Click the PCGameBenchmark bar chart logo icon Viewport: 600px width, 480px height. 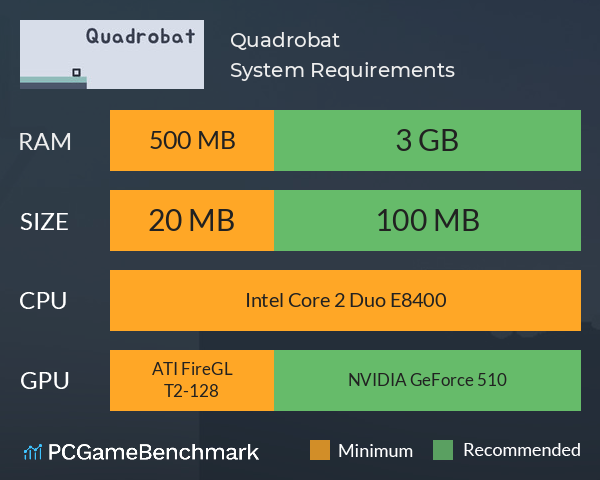33,452
